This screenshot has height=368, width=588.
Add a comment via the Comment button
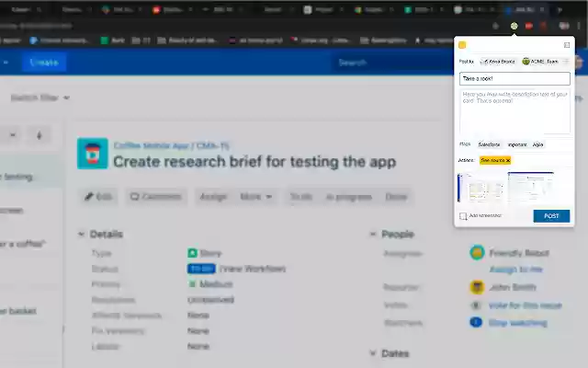(156, 197)
